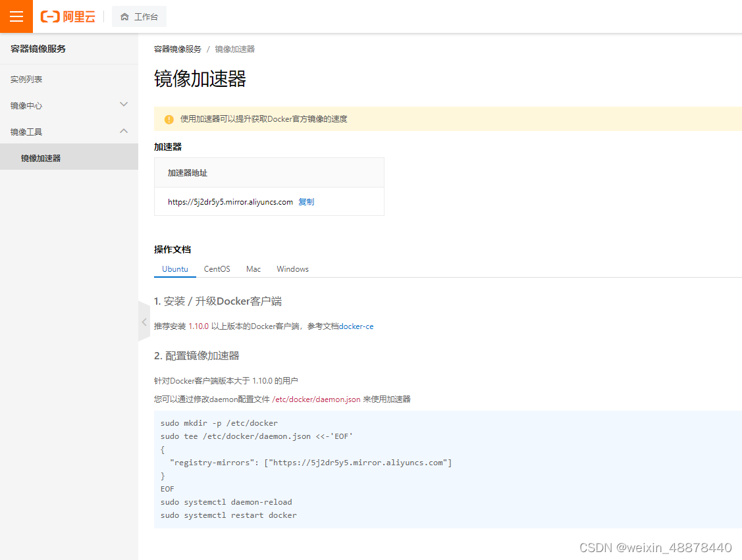Click 复制 to copy accelerator address
This screenshot has height=560, width=742.
(306, 201)
